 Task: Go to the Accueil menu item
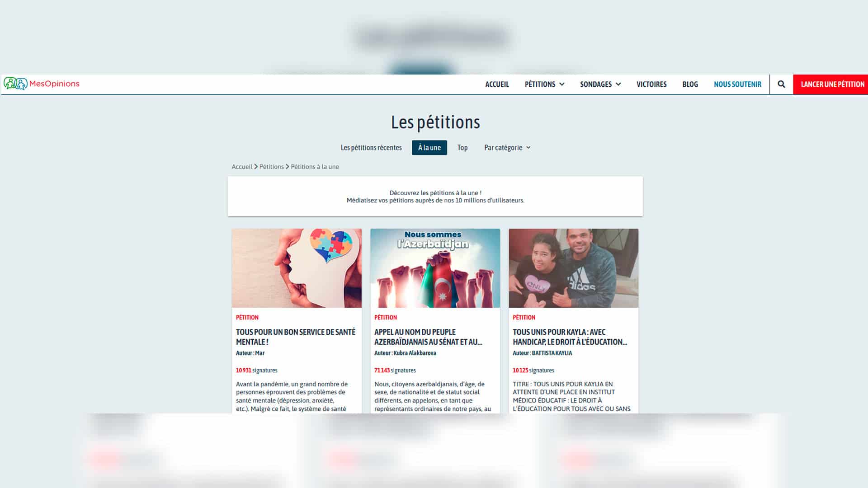pos(497,84)
